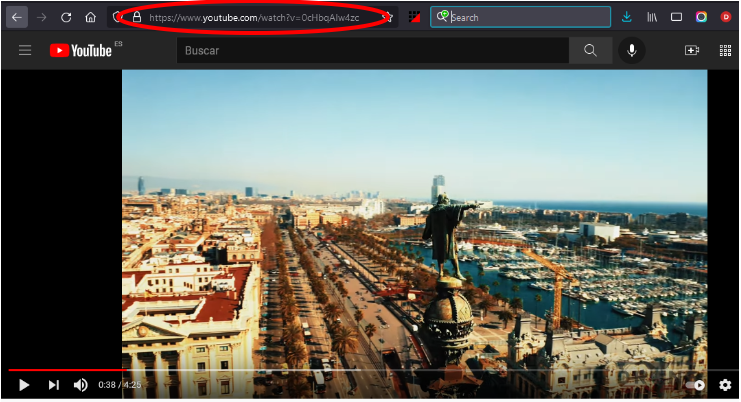Play the video with the play button

(x=24, y=385)
